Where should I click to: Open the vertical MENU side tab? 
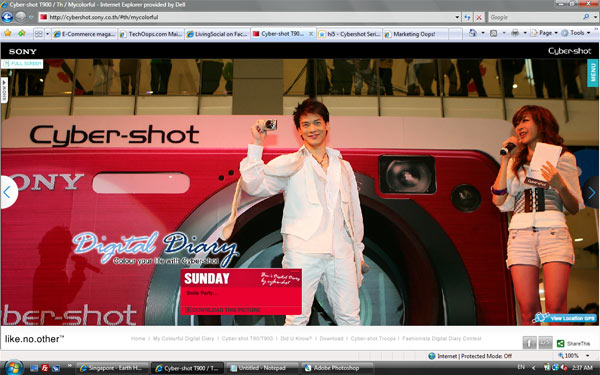point(593,72)
